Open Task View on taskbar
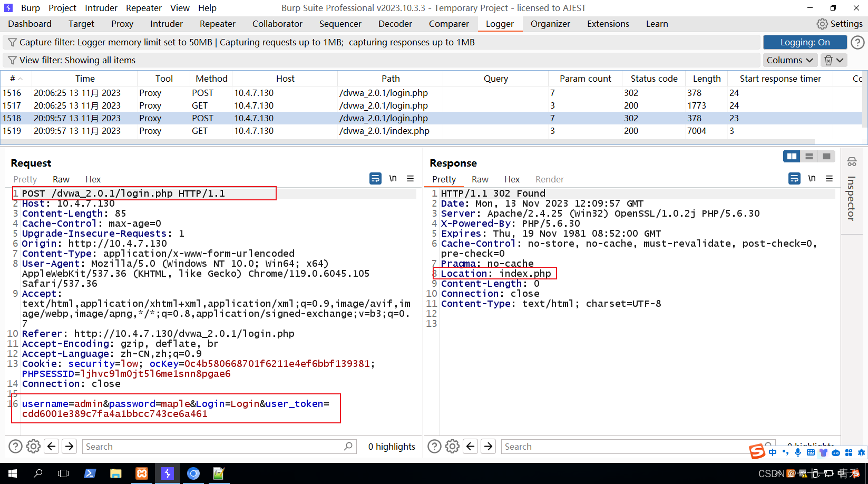The image size is (868, 484). (x=63, y=473)
